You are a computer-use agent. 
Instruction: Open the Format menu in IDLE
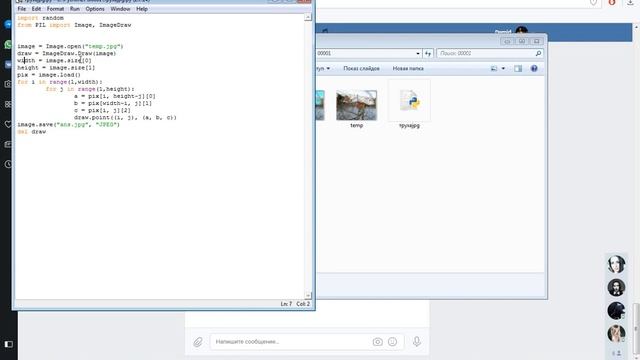click(x=55, y=9)
